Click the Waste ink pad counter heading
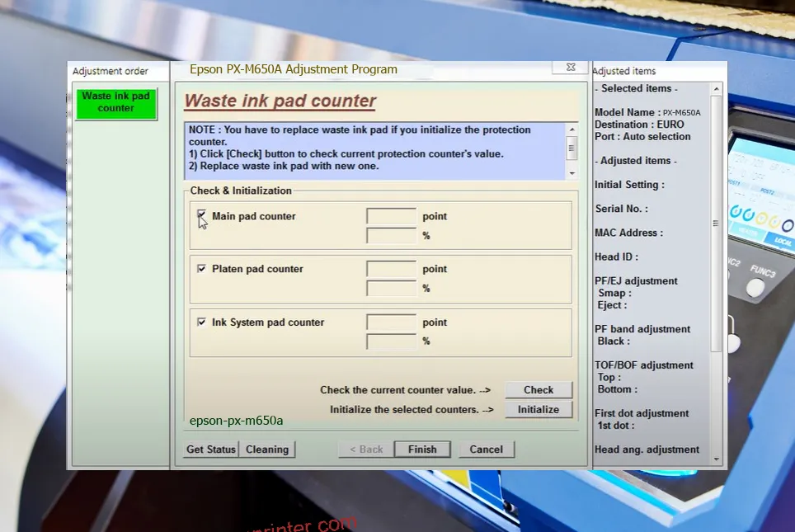The height and width of the screenshot is (532, 795). [x=280, y=101]
